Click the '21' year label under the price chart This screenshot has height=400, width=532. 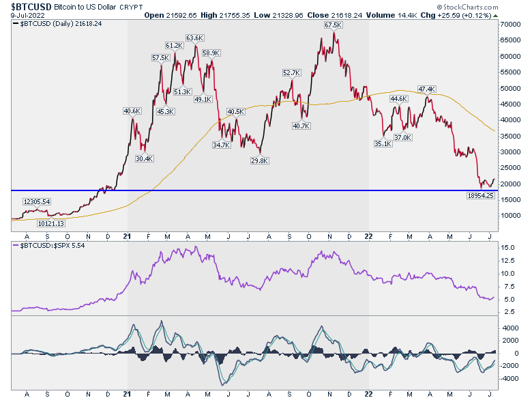(127, 236)
